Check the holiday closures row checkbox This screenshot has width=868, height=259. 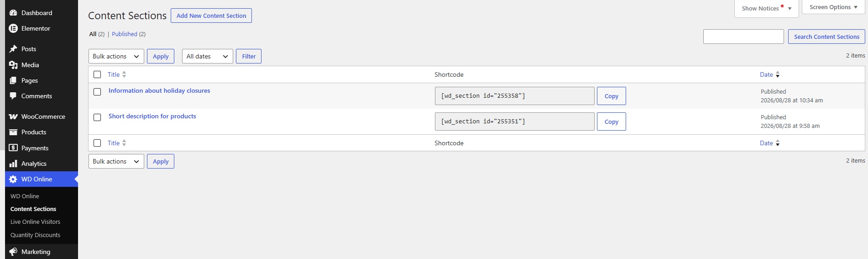[97, 92]
